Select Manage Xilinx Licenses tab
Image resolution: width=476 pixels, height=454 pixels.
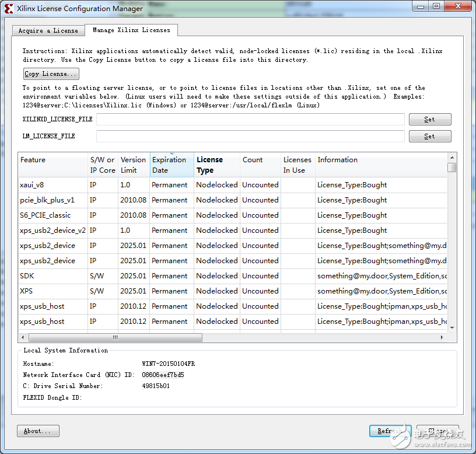click(131, 30)
